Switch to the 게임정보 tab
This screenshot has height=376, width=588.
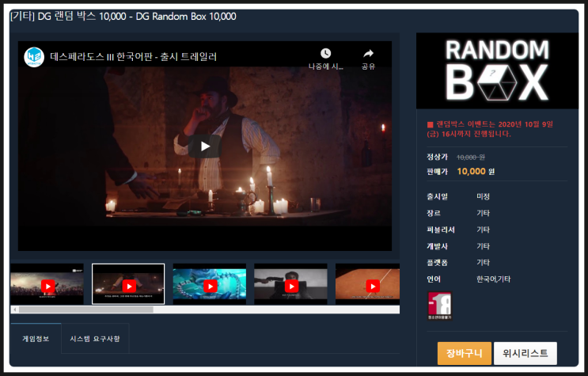pyautogui.click(x=36, y=339)
